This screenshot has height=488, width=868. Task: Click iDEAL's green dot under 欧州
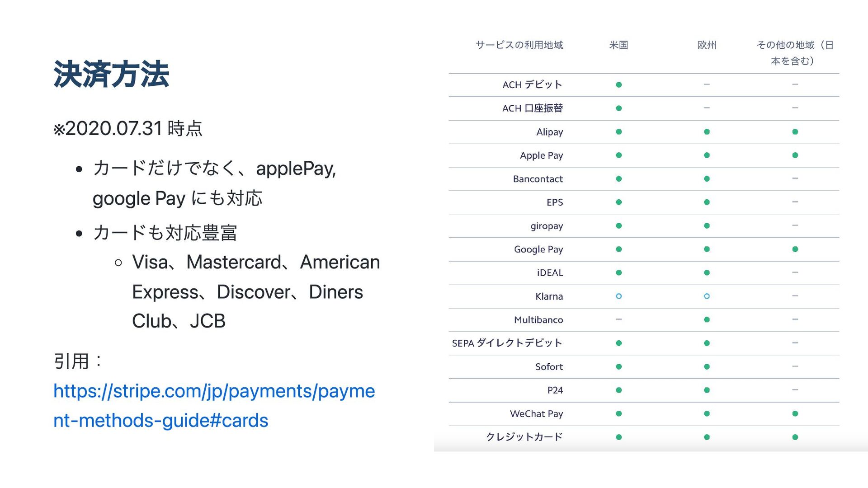[x=707, y=273]
